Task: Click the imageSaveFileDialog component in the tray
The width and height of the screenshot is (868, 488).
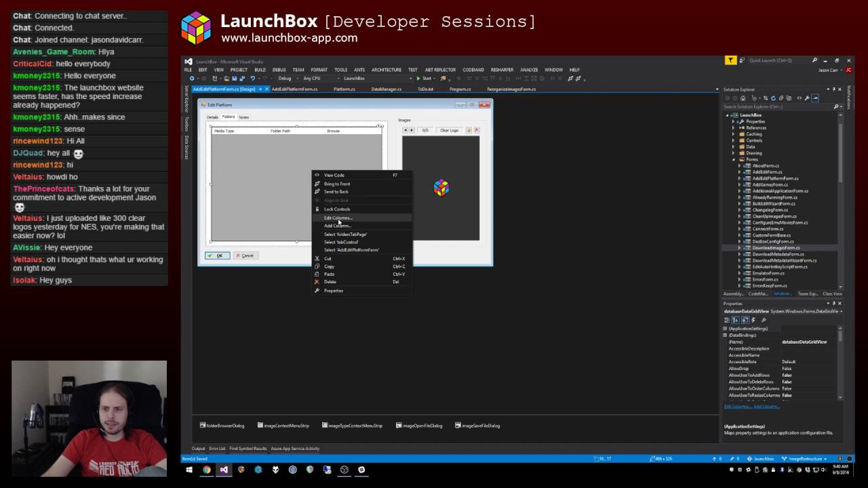Action: [x=477, y=426]
